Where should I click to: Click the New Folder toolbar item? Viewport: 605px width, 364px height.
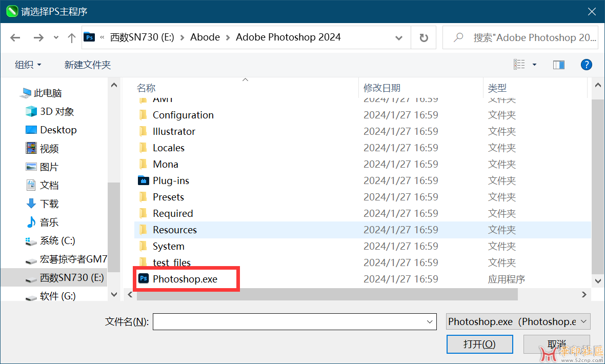(87, 65)
